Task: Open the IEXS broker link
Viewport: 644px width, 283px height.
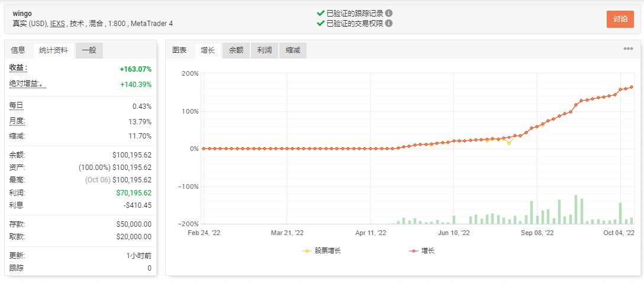Action: (57, 24)
